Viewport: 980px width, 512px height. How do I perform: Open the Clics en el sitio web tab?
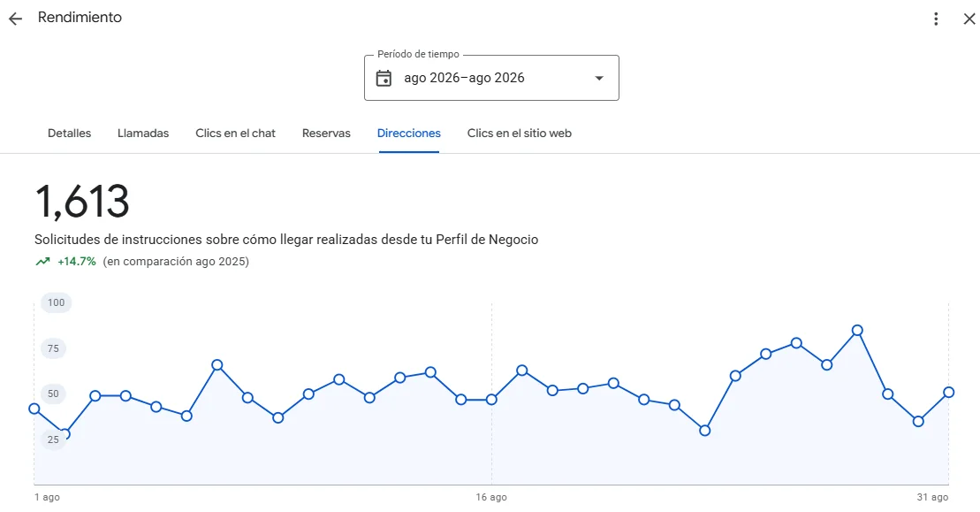[x=520, y=134]
